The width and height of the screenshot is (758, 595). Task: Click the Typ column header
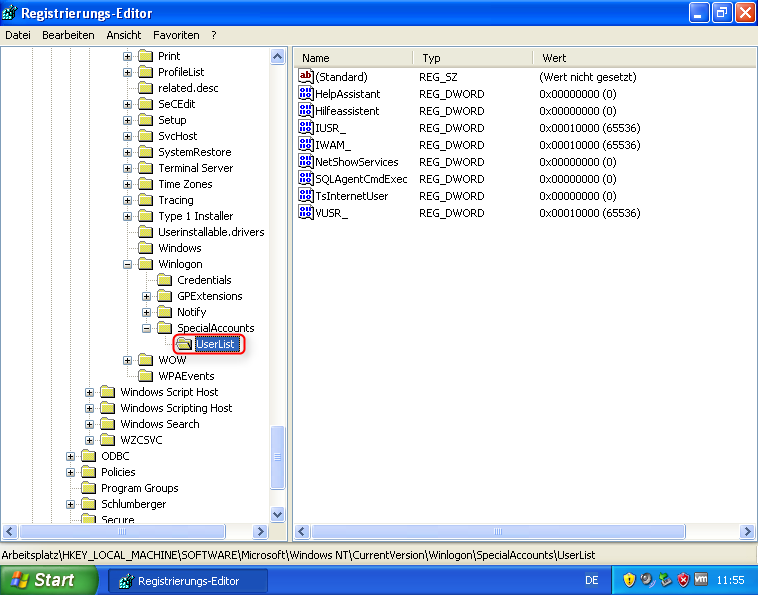point(473,58)
